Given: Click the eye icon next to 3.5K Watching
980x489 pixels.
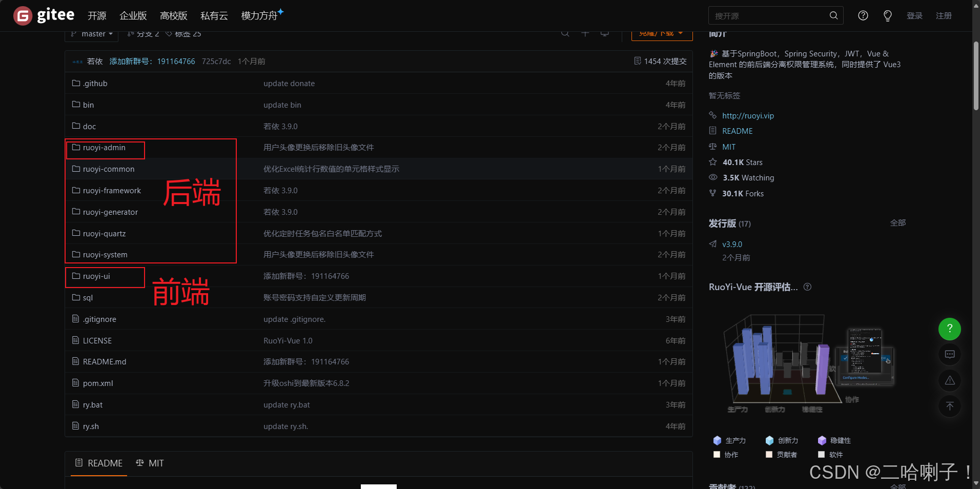Looking at the screenshot, I should 713,177.
